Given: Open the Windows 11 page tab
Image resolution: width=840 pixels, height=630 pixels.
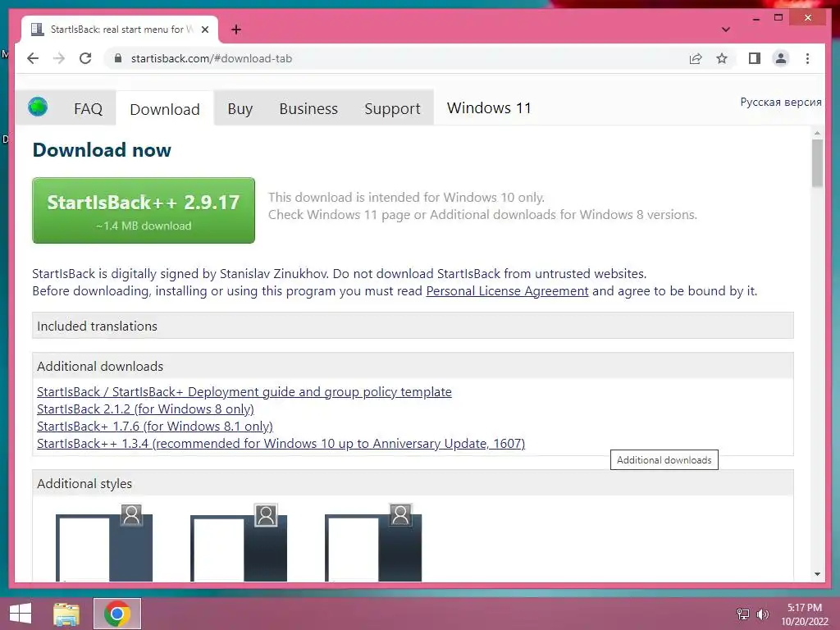Looking at the screenshot, I should pos(489,108).
